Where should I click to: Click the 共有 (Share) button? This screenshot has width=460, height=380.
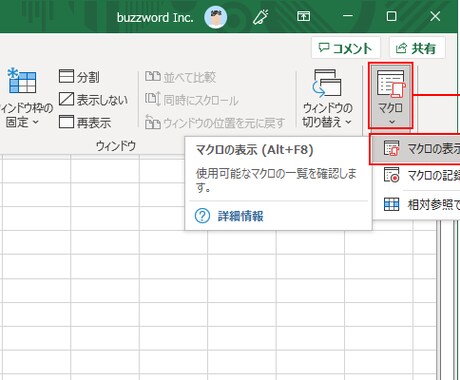pos(417,49)
